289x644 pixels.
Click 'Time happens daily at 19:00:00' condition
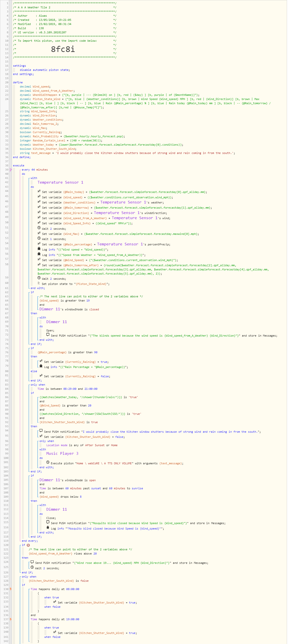(55, 619)
